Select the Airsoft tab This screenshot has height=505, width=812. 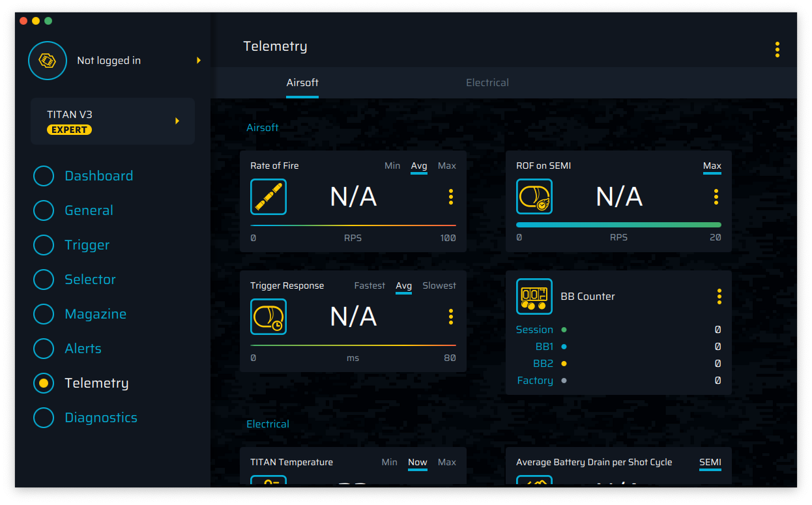pyautogui.click(x=302, y=83)
